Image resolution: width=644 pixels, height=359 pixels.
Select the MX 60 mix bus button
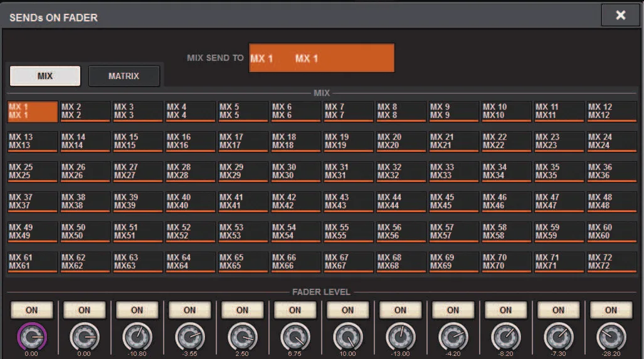[x=611, y=232]
